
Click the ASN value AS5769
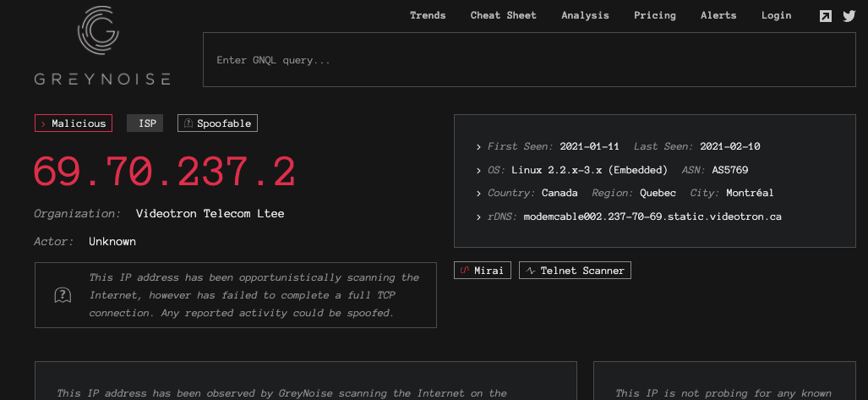[x=730, y=170]
